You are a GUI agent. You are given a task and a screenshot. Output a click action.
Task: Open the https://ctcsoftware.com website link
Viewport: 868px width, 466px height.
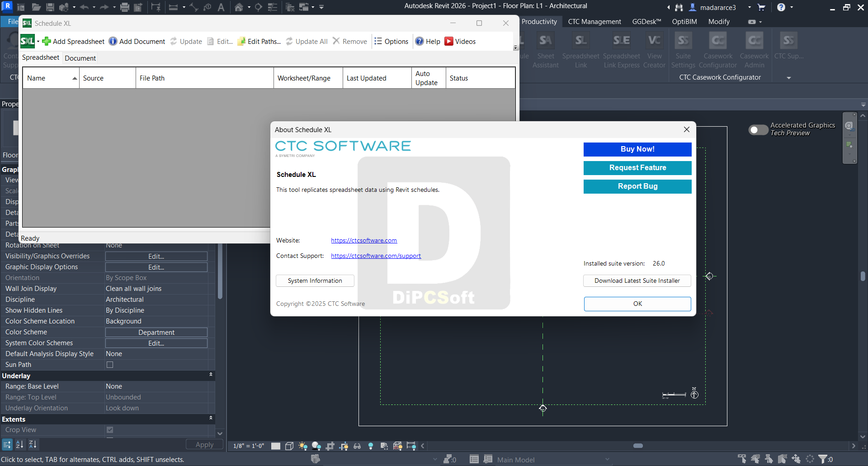click(364, 241)
